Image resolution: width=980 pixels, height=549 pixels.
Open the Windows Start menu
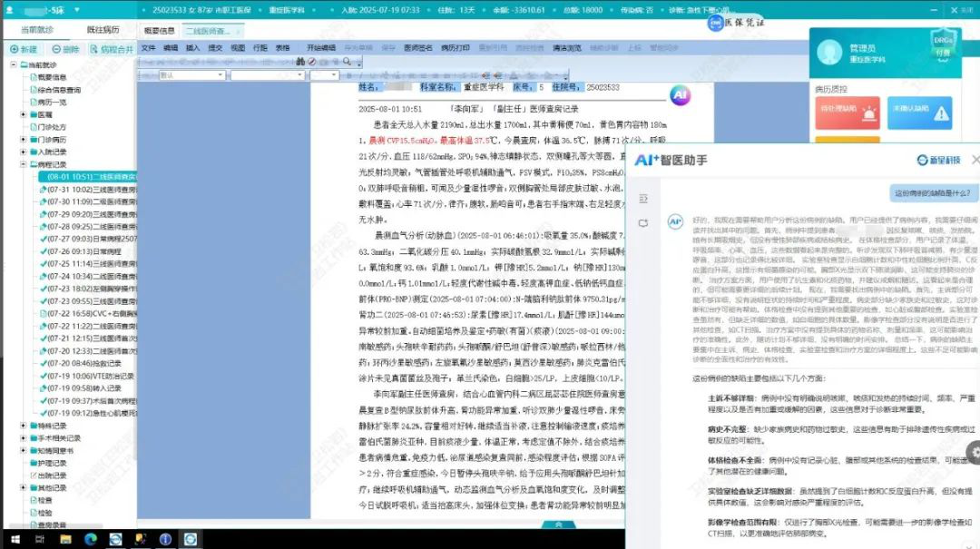(15, 539)
